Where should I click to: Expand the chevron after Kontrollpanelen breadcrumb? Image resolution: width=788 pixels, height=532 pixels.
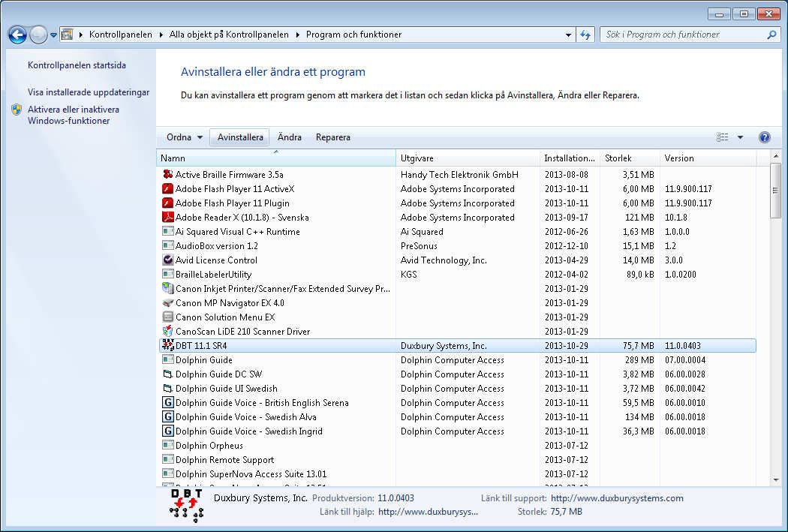[161, 35]
